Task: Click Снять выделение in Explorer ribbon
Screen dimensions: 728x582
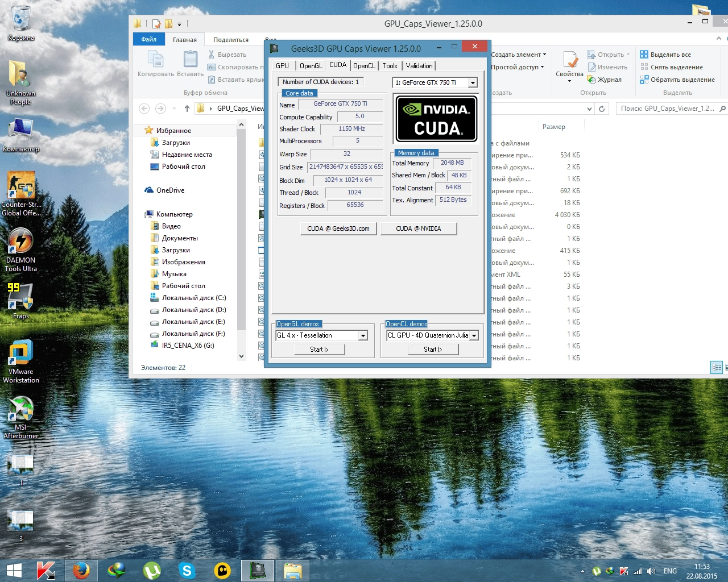Action: (672, 67)
